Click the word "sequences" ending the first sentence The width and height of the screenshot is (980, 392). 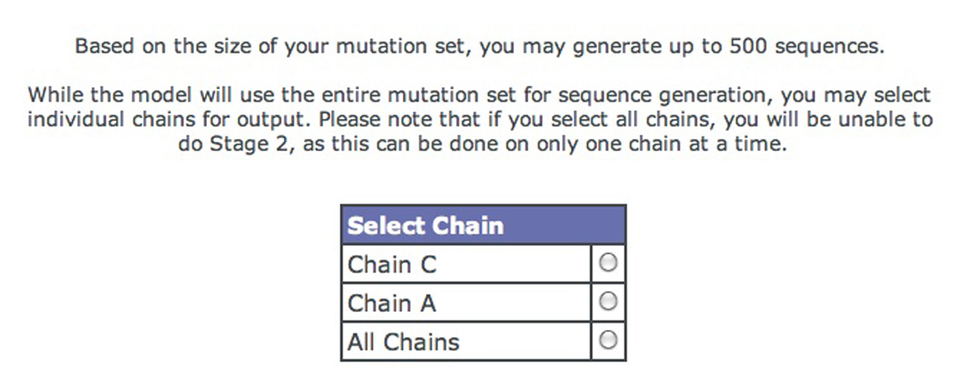tap(829, 47)
